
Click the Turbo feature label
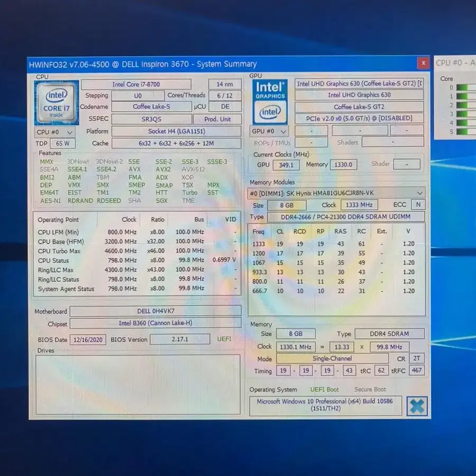tap(190, 193)
